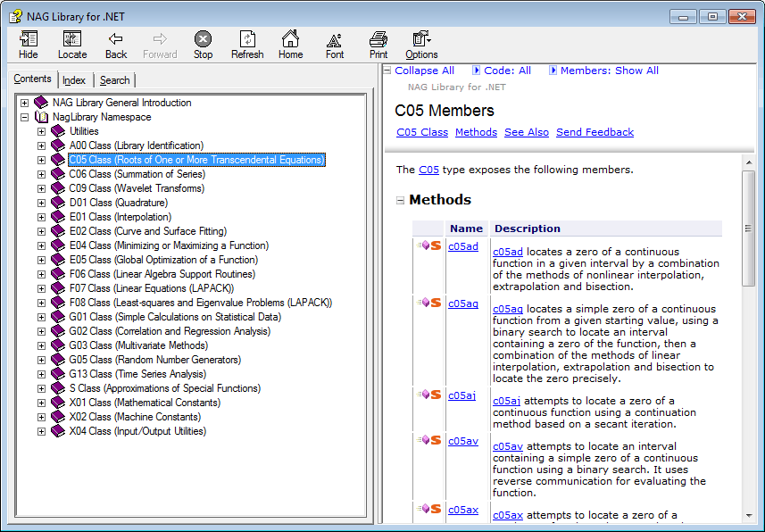Click the book icon beside E04 Class
Screen dimensions: 765x532
pyautogui.click(x=58, y=245)
